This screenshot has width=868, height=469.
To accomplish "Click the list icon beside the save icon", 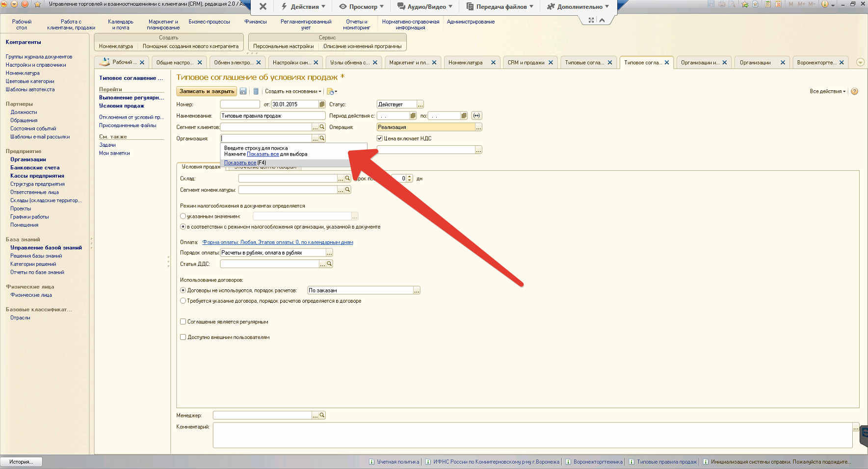I will 256,91.
